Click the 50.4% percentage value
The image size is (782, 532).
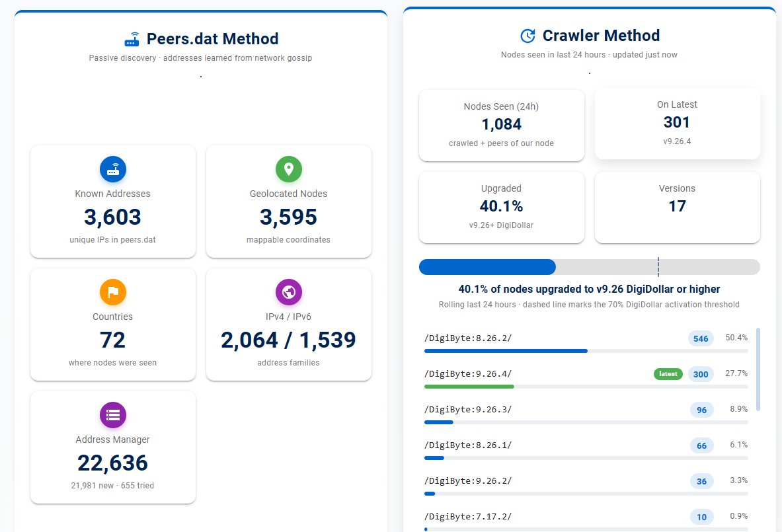pyautogui.click(x=736, y=338)
